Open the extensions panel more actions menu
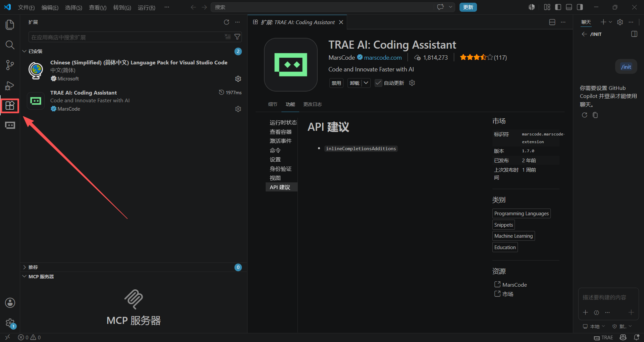The width and height of the screenshot is (644, 342). (237, 22)
